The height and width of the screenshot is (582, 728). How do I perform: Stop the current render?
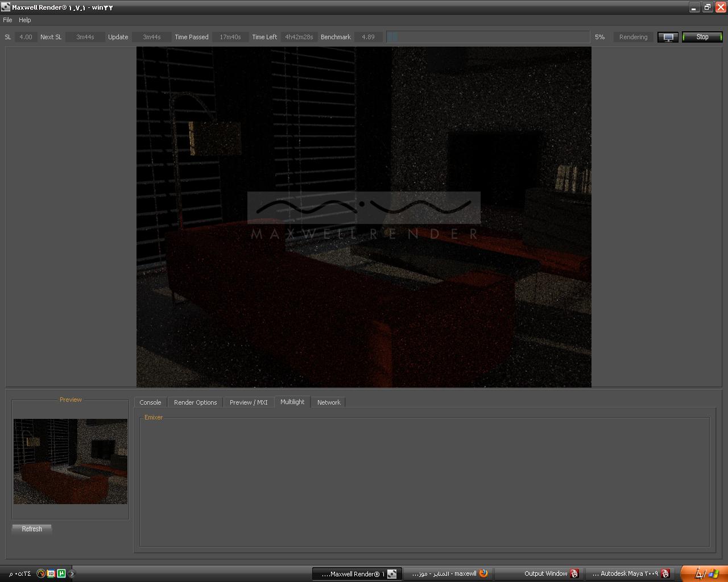[x=702, y=37]
